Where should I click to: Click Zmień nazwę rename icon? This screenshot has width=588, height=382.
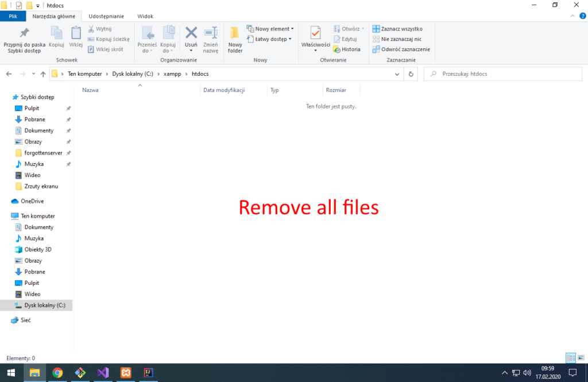(211, 33)
